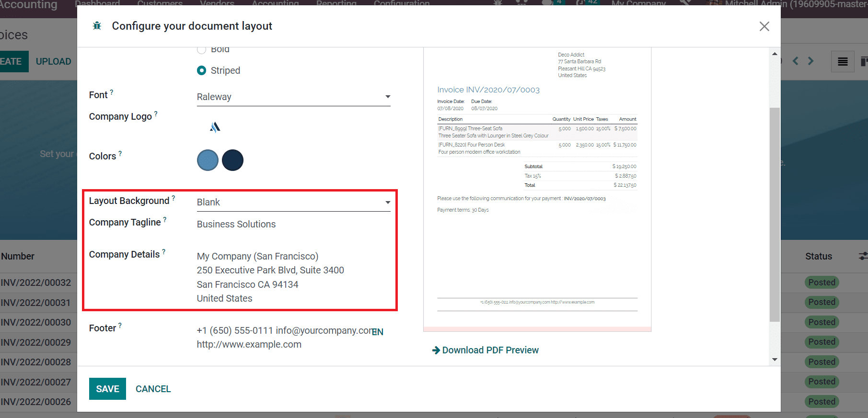Open the Customers menu in top bar
The height and width of the screenshot is (418, 868).
click(160, 3)
